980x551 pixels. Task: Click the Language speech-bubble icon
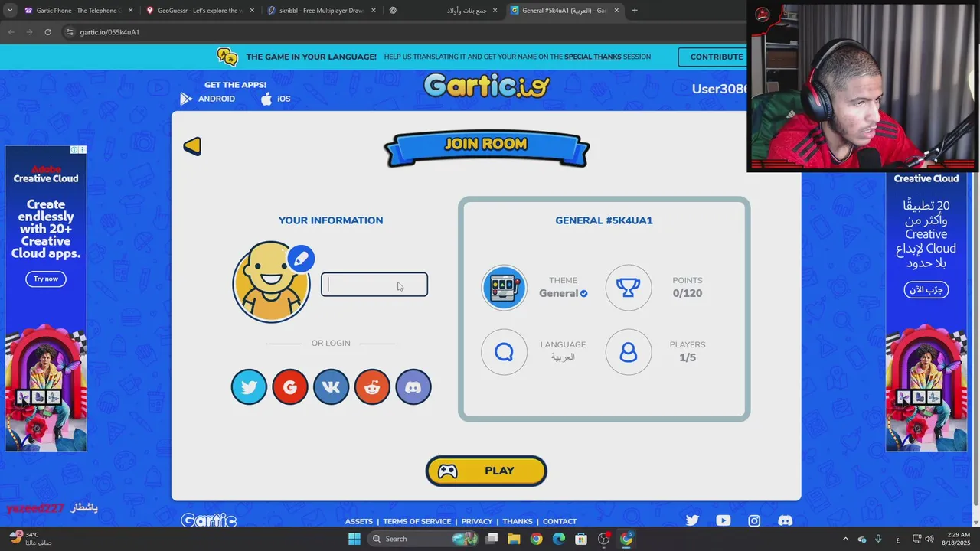point(504,352)
